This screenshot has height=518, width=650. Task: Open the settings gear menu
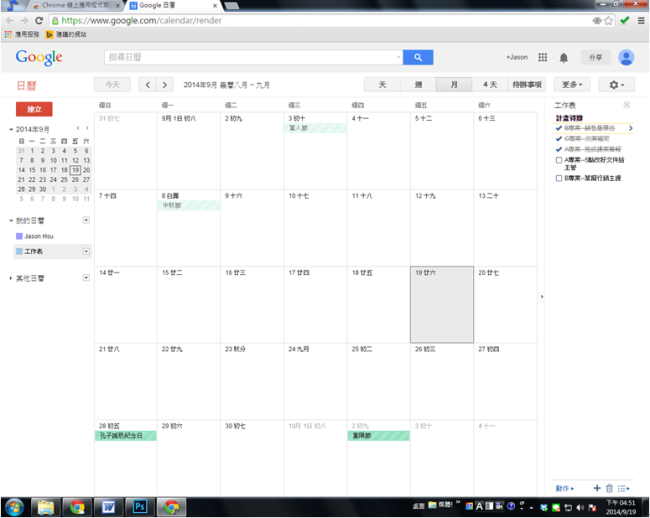click(616, 85)
